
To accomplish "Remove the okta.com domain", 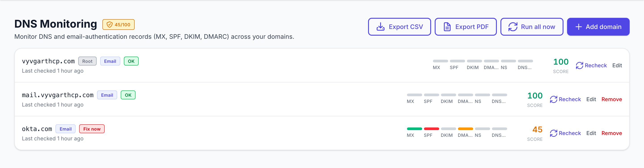I will click(x=612, y=133).
